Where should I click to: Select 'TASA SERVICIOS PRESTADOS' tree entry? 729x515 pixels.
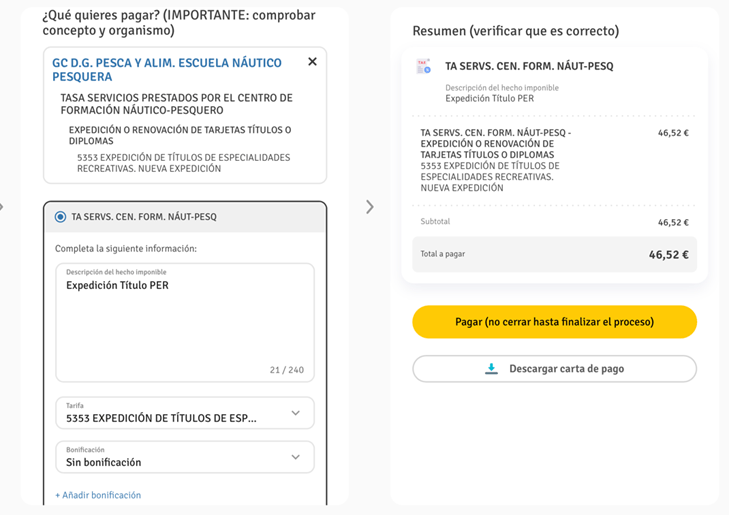tap(176, 104)
